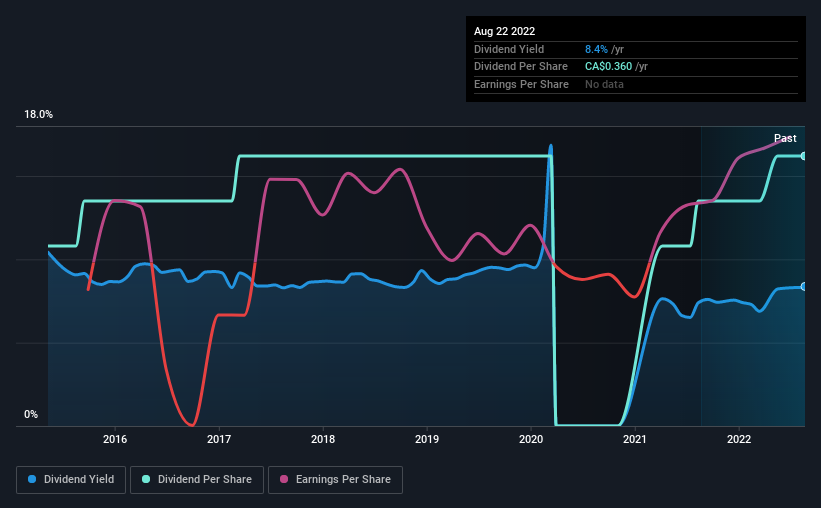Click the Aug 22 2022 tooltip date

coord(504,31)
